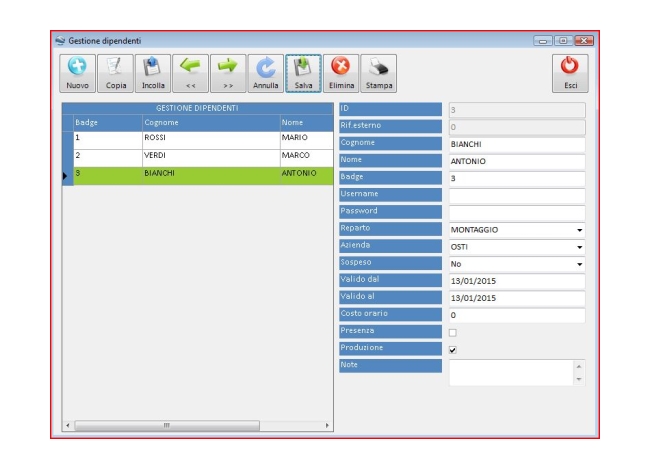
Task: Click the empty Password field
Action: tap(517, 213)
